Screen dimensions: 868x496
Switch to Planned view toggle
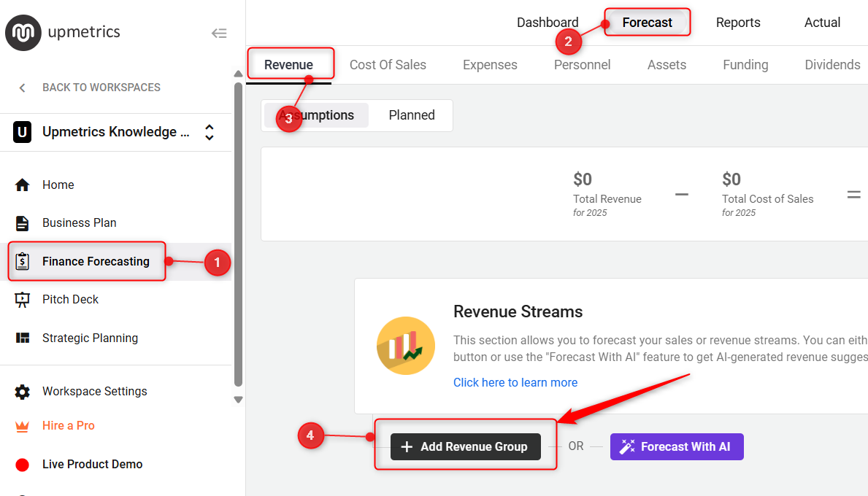click(411, 115)
